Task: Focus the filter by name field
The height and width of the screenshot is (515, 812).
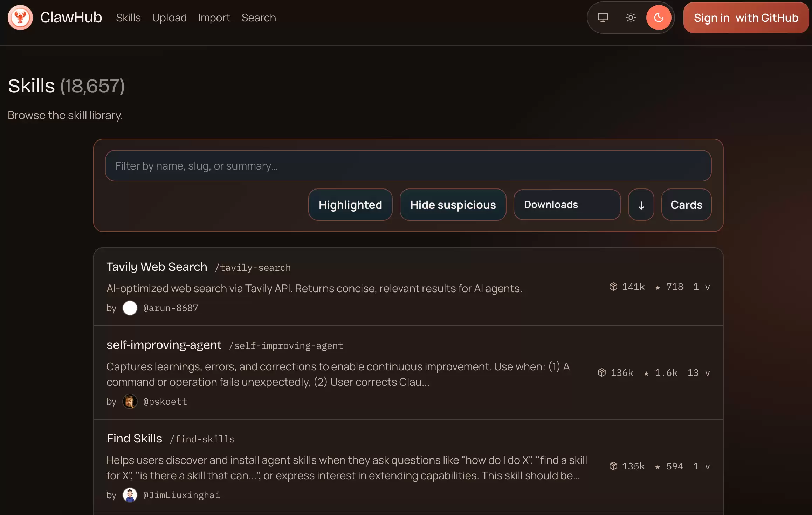Action: point(408,166)
